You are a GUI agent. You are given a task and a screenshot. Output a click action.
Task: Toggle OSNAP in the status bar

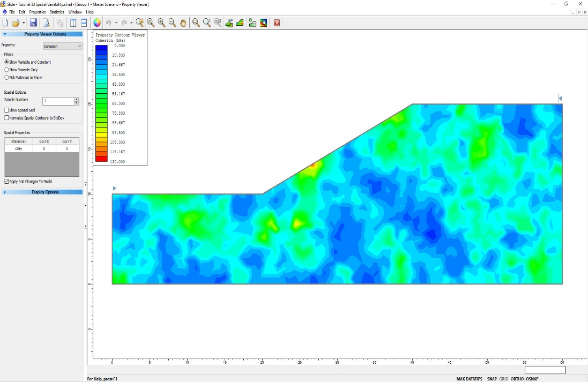[x=532, y=379]
